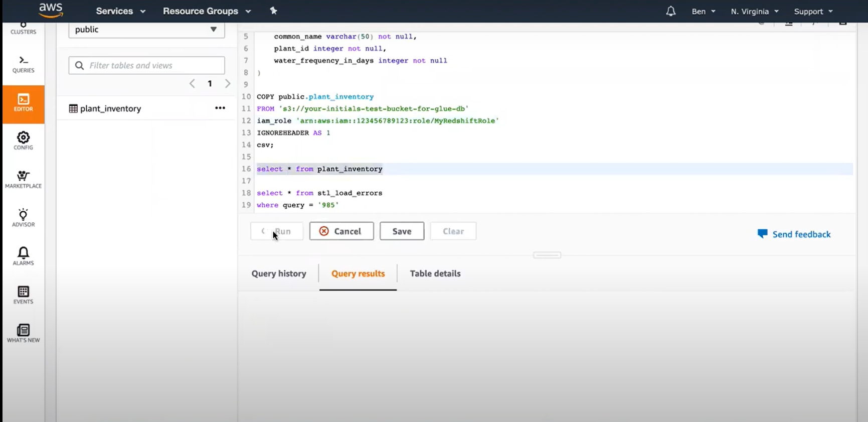Open the N. Virginia region selector
868x422 pixels.
click(x=755, y=11)
